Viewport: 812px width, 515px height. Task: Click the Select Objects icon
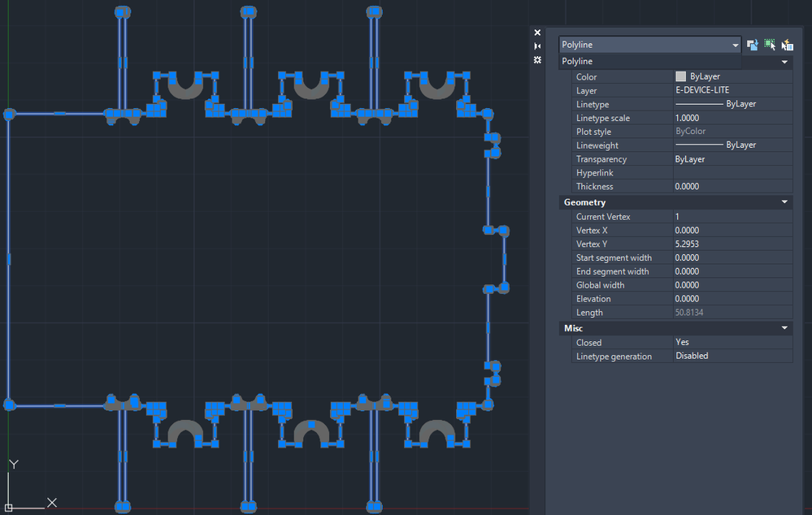pos(770,45)
